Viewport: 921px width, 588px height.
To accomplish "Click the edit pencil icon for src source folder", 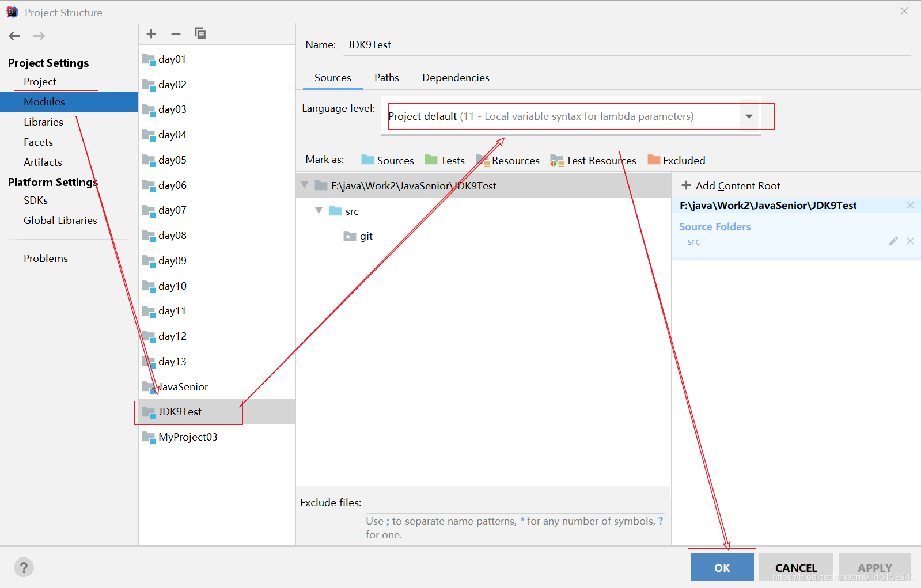I will coord(893,241).
